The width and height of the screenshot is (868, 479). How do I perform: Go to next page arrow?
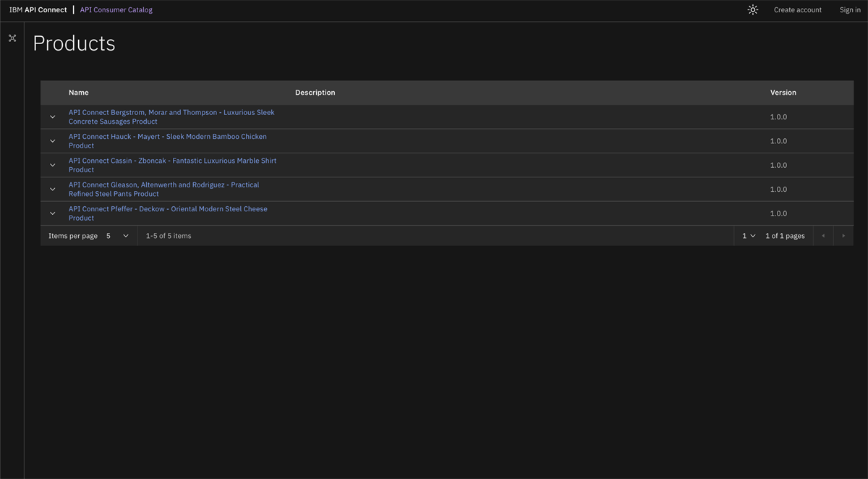pyautogui.click(x=843, y=236)
